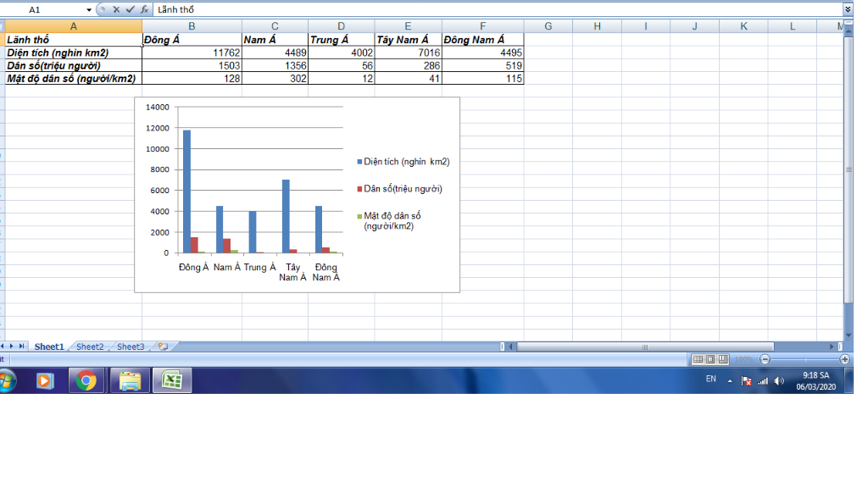This screenshot has width=868, height=488.
Task: Click the Enter checkmark in formula bar
Action: tap(130, 9)
